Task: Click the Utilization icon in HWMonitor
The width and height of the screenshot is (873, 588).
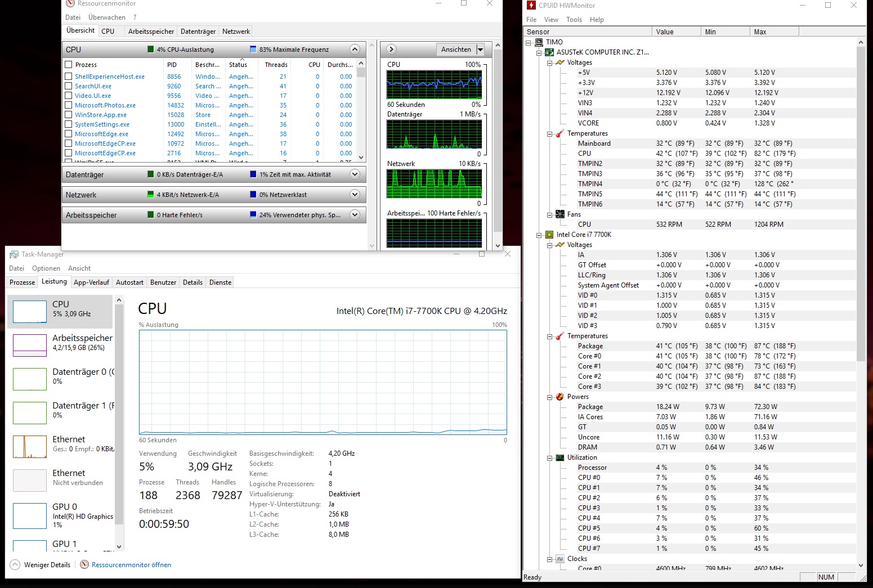Action: tap(559, 457)
